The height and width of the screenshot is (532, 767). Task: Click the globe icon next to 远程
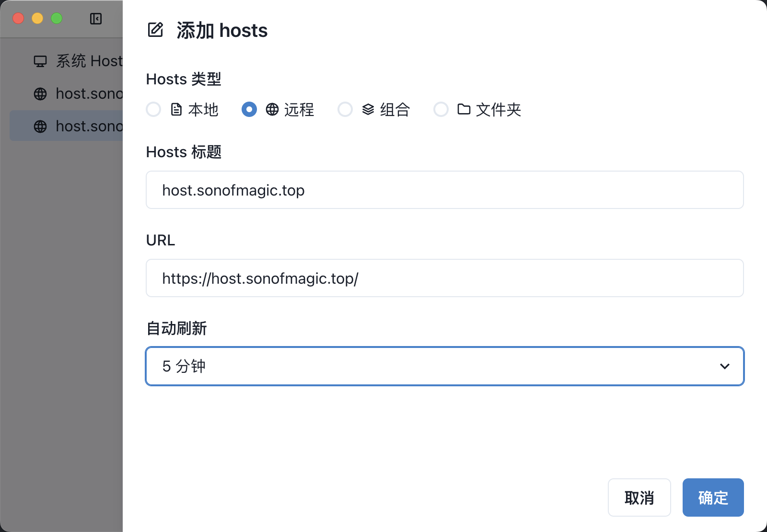272,110
